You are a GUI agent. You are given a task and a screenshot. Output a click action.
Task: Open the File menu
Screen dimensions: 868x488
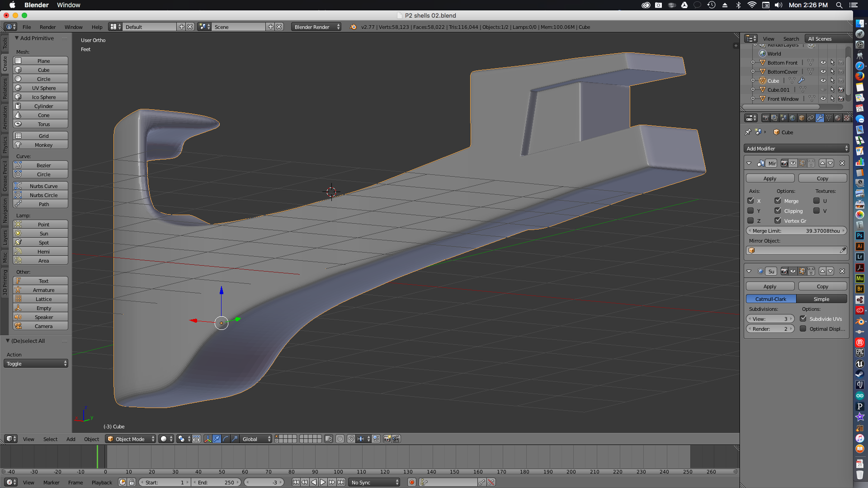tap(27, 27)
